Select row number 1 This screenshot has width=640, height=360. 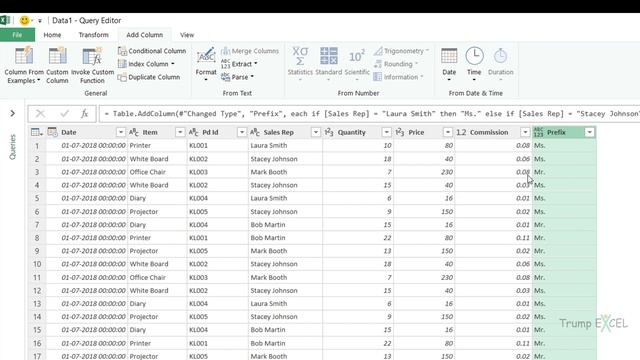point(37,146)
